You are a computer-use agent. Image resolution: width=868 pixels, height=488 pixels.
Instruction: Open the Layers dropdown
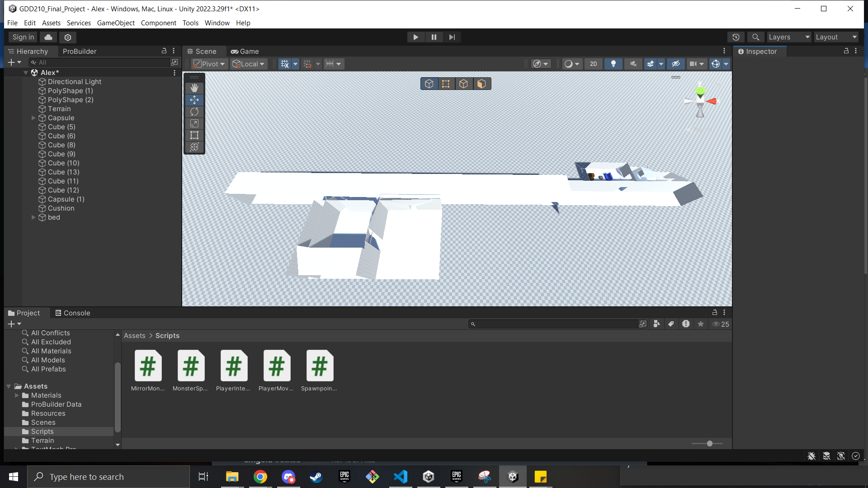pos(789,37)
